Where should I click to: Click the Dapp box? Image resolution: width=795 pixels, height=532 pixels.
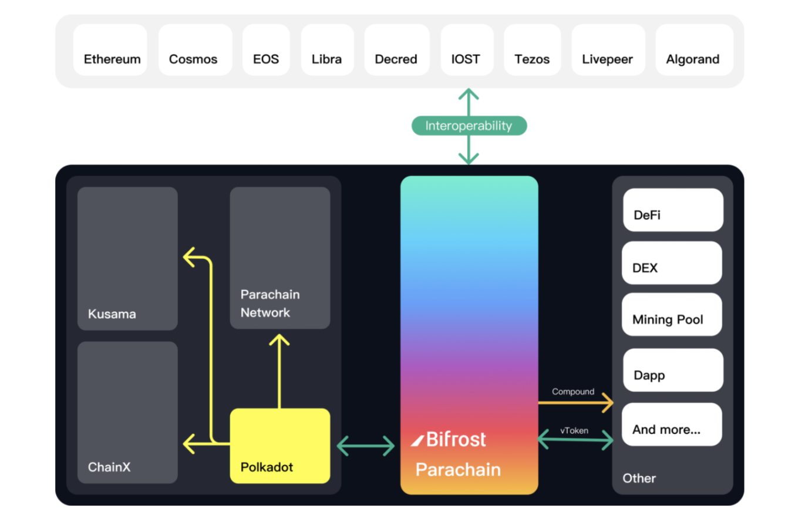(x=673, y=370)
